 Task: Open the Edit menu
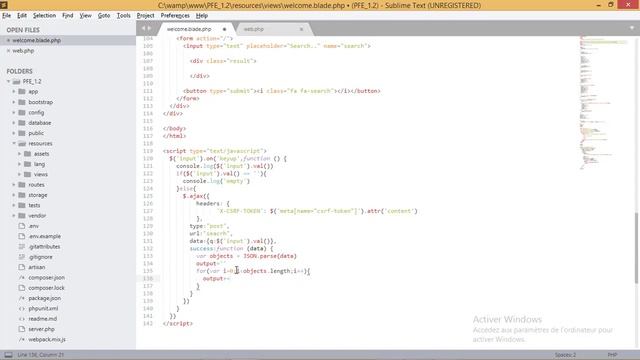pyautogui.click(x=22, y=16)
